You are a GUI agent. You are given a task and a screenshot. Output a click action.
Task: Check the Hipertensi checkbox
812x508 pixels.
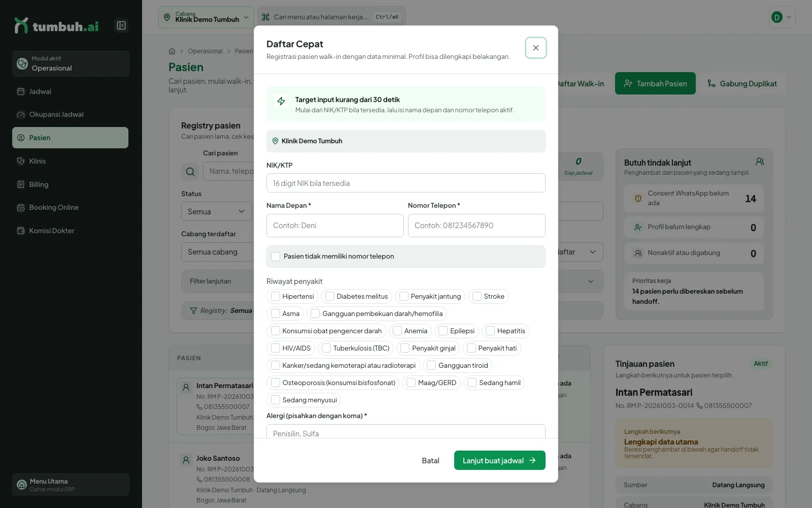tap(276, 296)
